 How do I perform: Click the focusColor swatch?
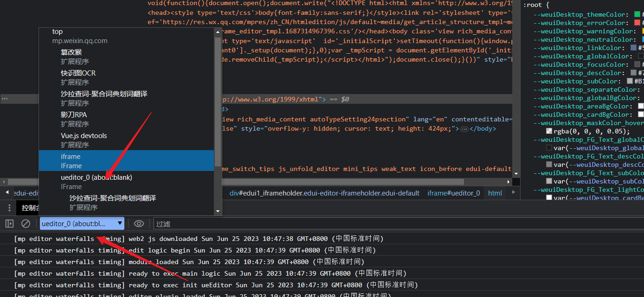click(x=637, y=64)
